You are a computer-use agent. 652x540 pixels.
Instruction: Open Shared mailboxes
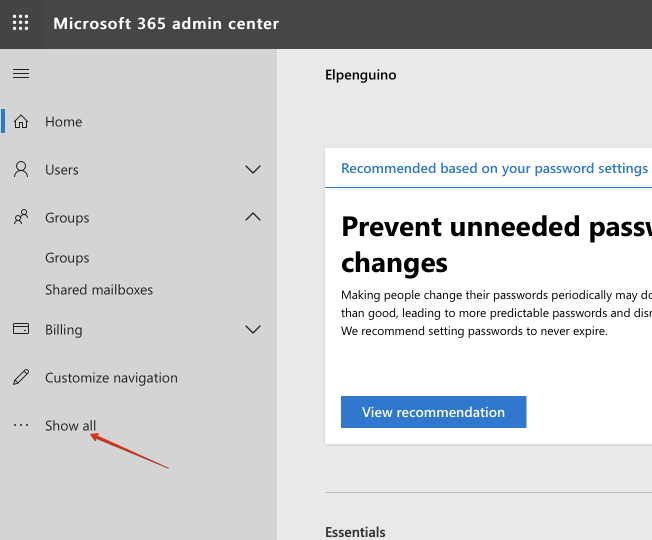point(99,290)
